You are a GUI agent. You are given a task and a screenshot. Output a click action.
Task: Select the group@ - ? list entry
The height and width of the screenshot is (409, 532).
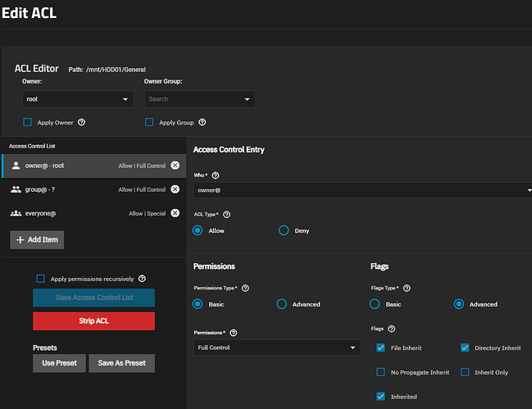pyautogui.click(x=94, y=189)
